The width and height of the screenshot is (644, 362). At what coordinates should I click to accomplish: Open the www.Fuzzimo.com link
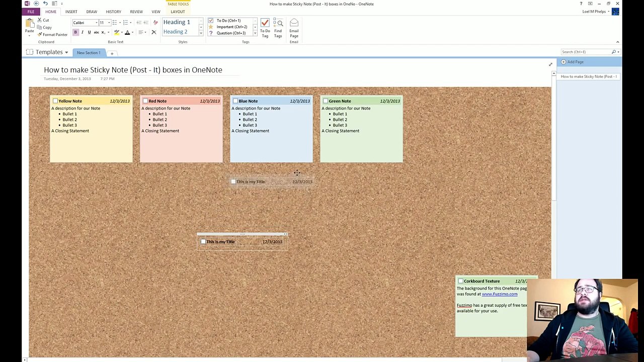point(499,294)
